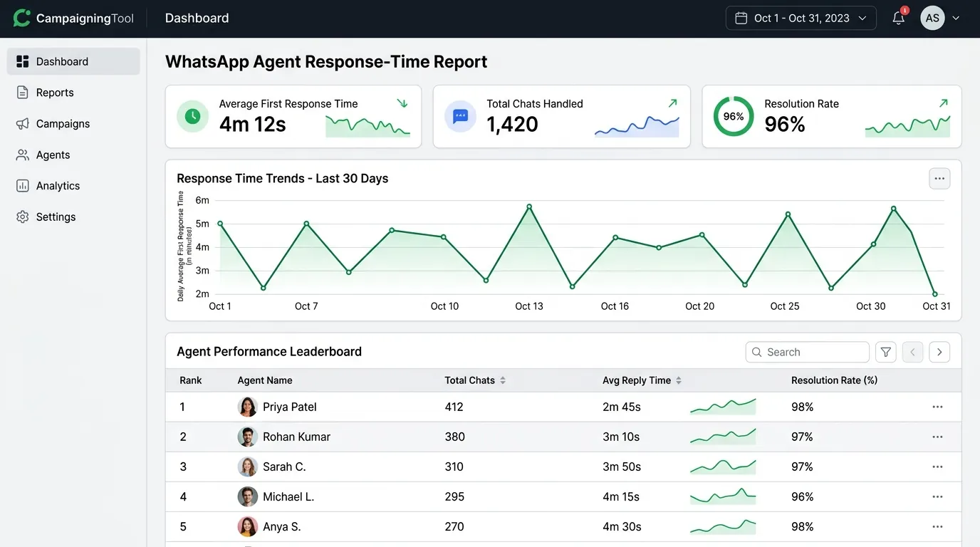Click Rohan Kumar's avatar photo

coord(247,437)
